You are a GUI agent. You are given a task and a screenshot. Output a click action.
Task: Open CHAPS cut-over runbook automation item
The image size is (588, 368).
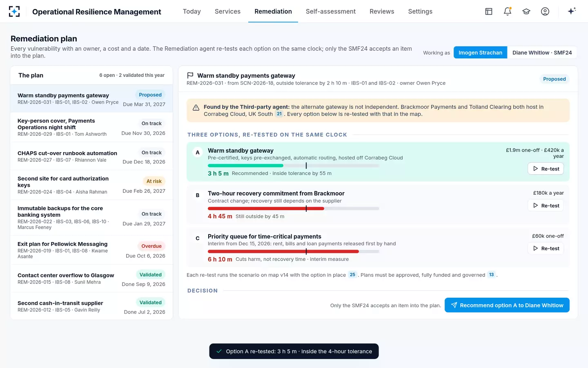[91, 157]
